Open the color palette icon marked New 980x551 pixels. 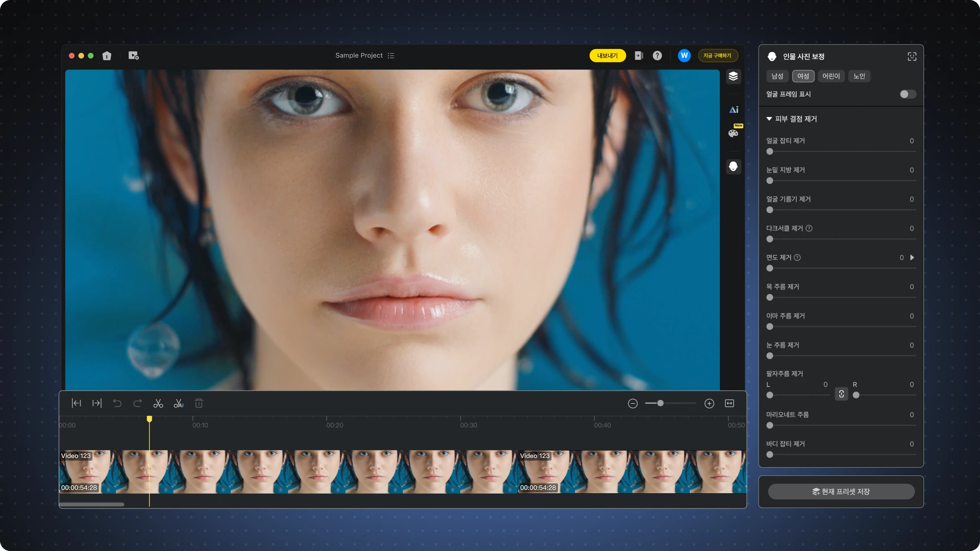pos(734,132)
